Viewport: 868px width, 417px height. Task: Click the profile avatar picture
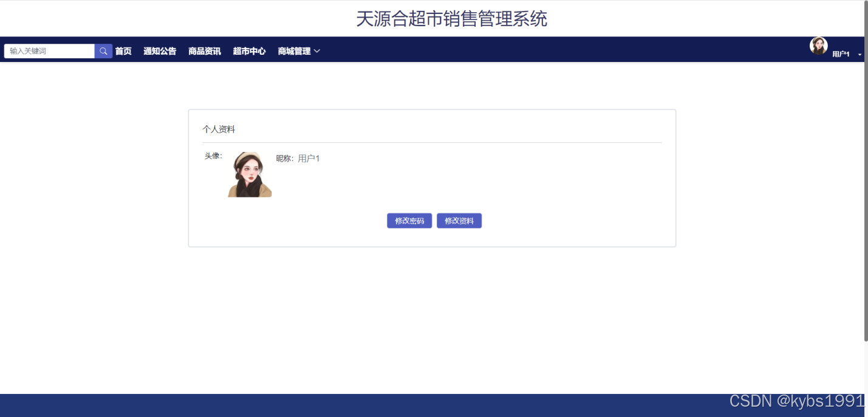[x=250, y=174]
